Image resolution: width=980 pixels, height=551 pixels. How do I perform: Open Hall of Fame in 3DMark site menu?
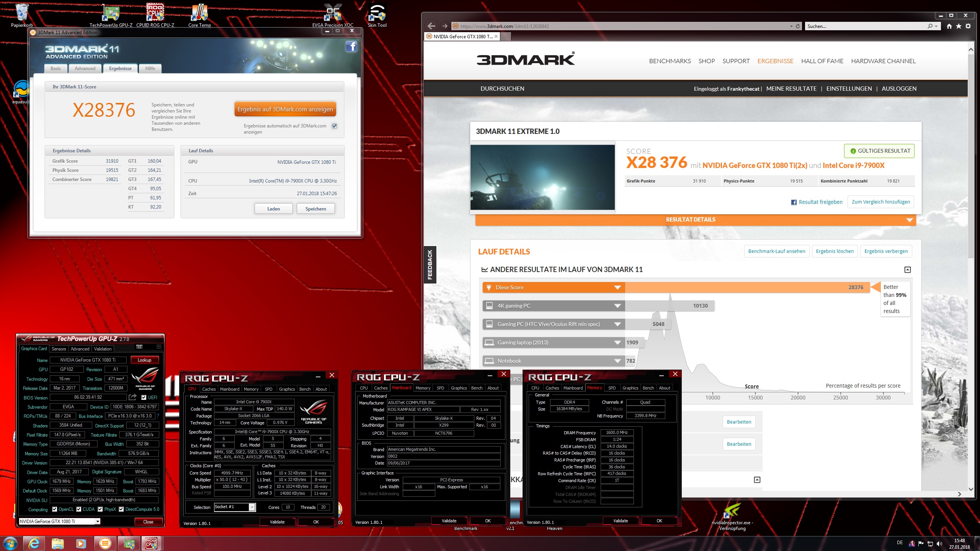[x=822, y=61]
